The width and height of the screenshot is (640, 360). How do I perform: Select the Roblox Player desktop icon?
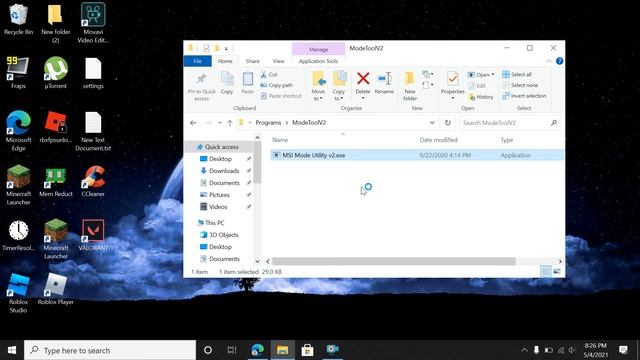56,289
